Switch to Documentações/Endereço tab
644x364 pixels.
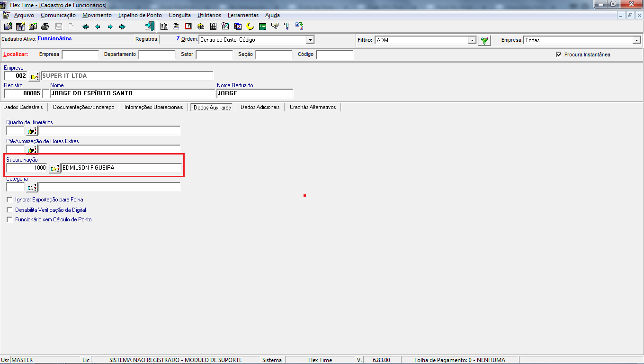pyautogui.click(x=84, y=107)
